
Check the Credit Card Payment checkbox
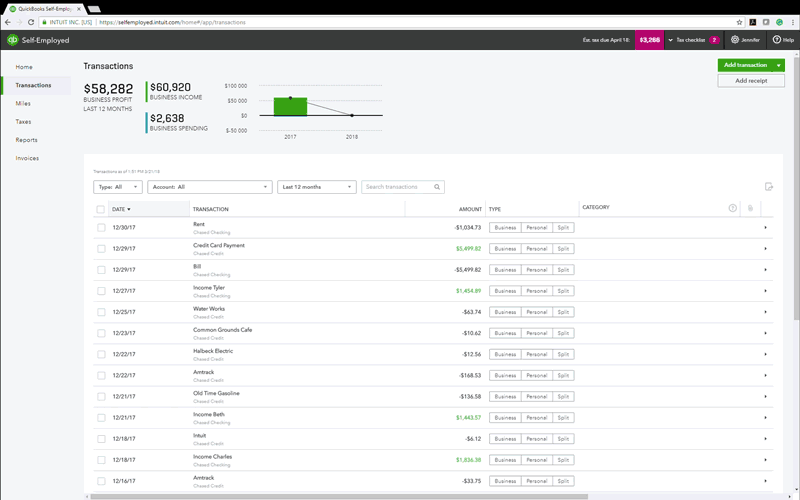point(101,248)
